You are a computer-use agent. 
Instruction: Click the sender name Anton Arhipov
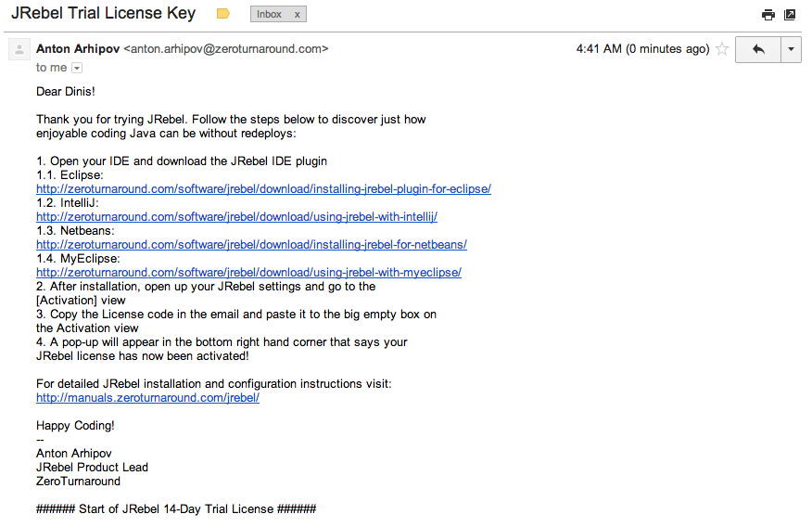(x=78, y=49)
